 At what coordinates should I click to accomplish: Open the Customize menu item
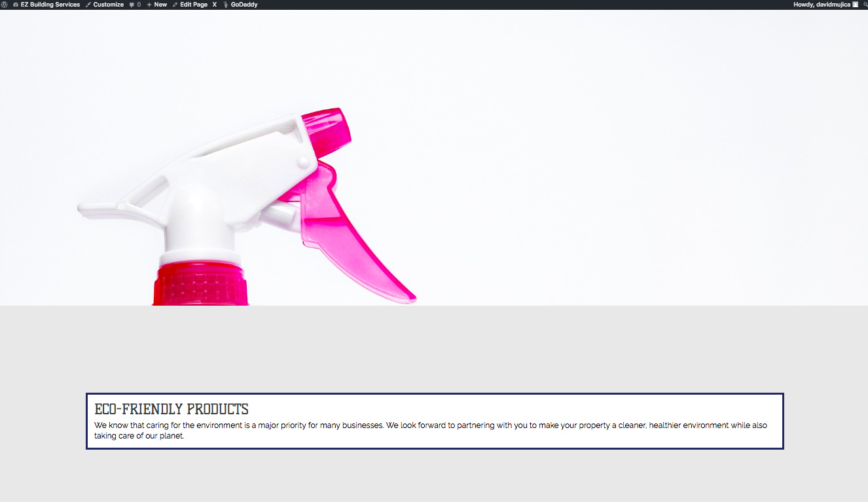tap(108, 5)
